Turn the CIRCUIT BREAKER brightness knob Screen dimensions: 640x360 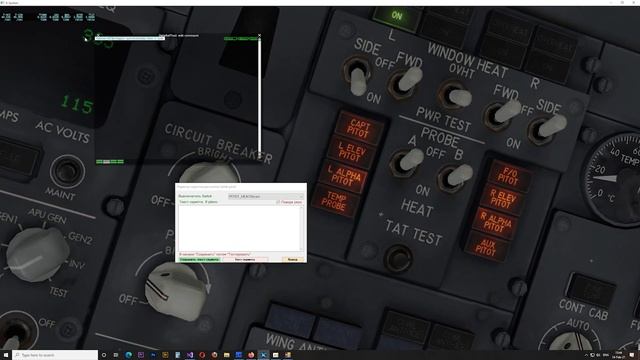tap(209, 173)
